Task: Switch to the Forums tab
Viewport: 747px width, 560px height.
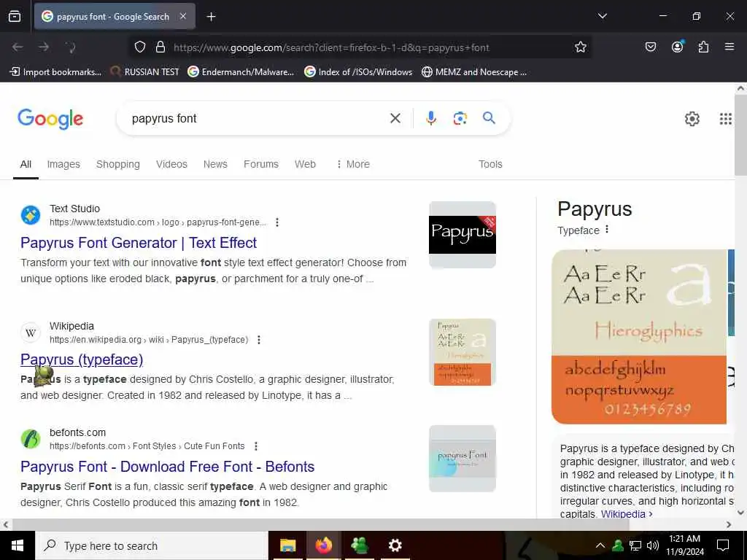Action: point(261,164)
